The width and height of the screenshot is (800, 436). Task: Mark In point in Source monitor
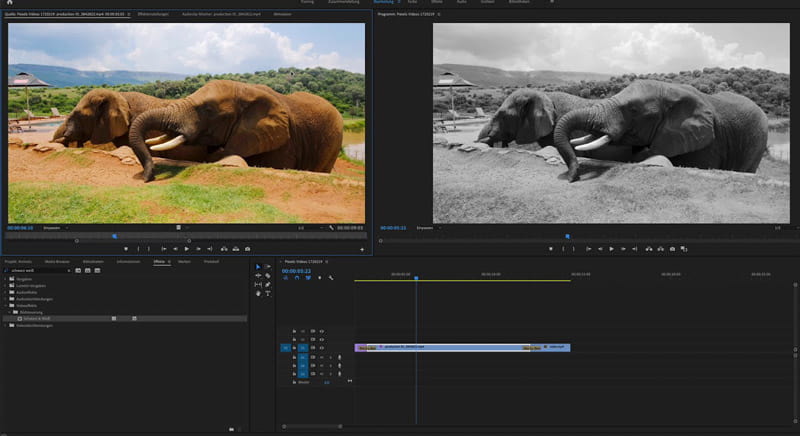coord(138,249)
